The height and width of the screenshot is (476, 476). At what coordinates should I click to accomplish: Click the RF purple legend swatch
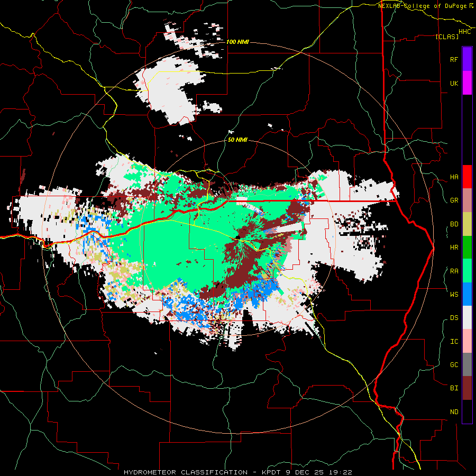tap(467, 59)
